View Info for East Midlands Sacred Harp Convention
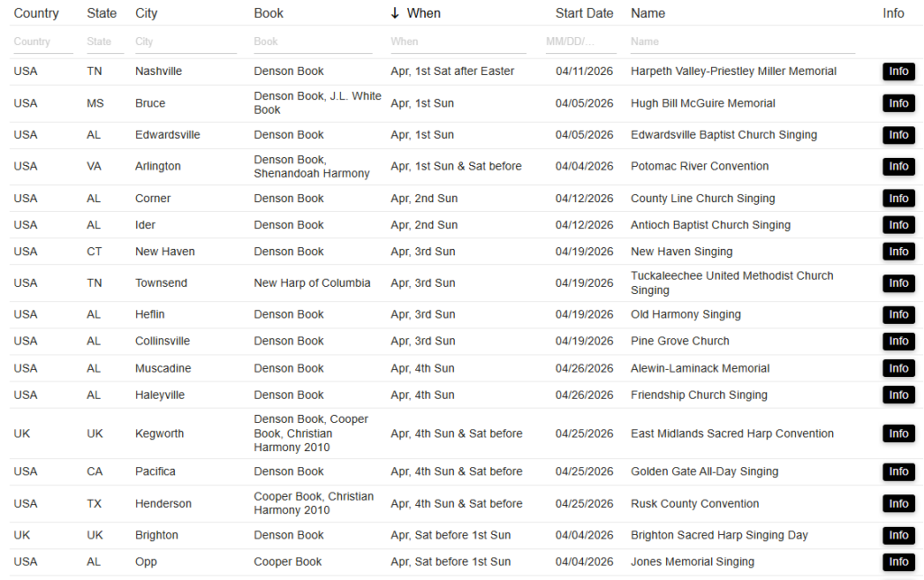The image size is (924, 580). click(898, 434)
